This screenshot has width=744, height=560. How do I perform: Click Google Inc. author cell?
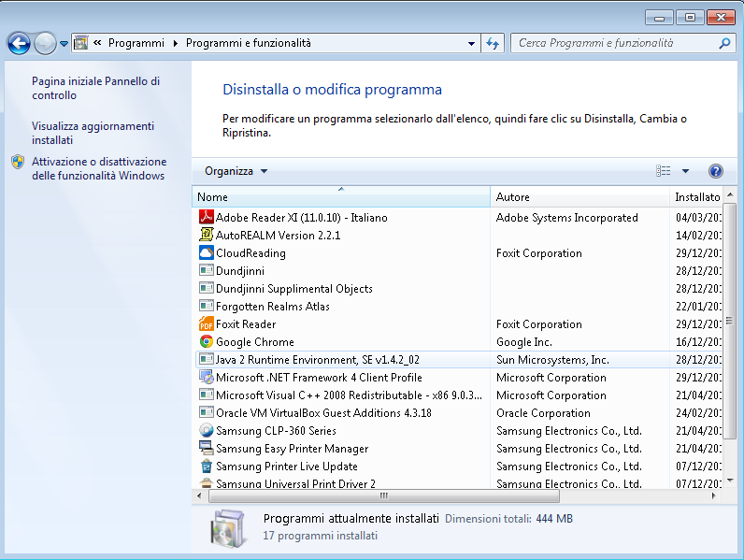[523, 341]
